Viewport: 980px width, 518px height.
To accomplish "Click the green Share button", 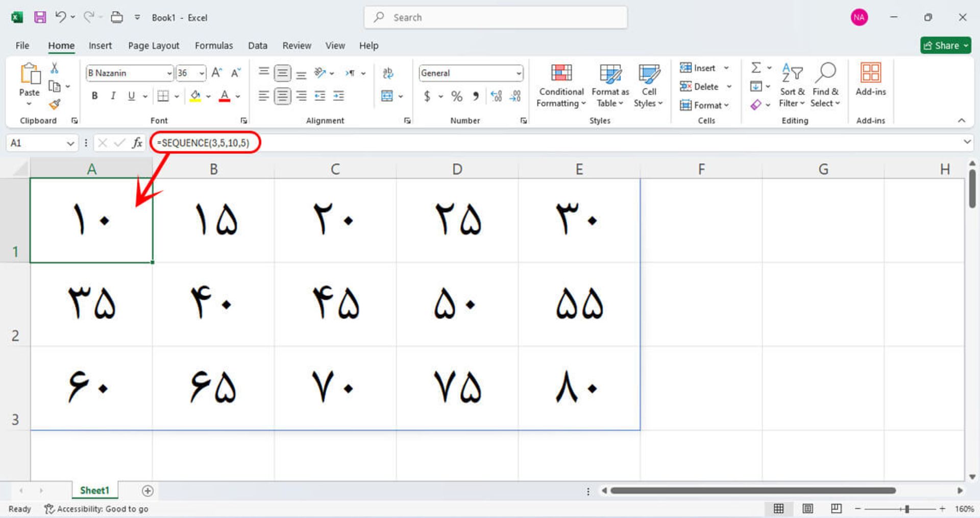I will [944, 45].
